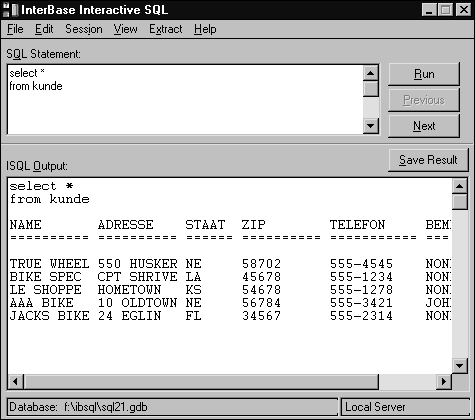Click the SQL Statement scroll down arrow
This screenshot has width=475, height=420.
click(371, 126)
